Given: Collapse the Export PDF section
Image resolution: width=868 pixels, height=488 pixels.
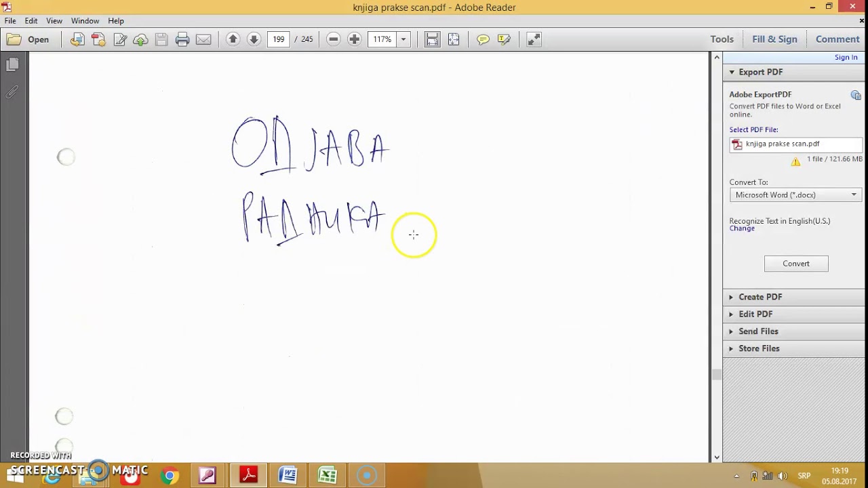Looking at the screenshot, I should pos(793,72).
